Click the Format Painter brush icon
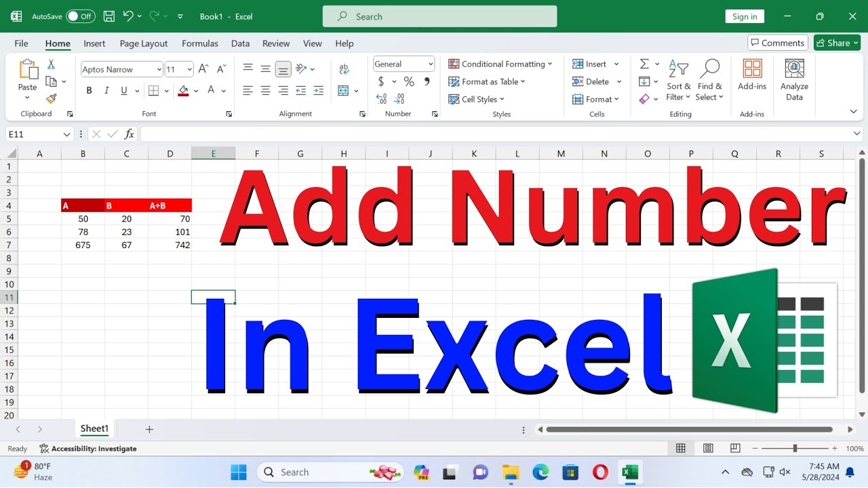 pos(51,98)
